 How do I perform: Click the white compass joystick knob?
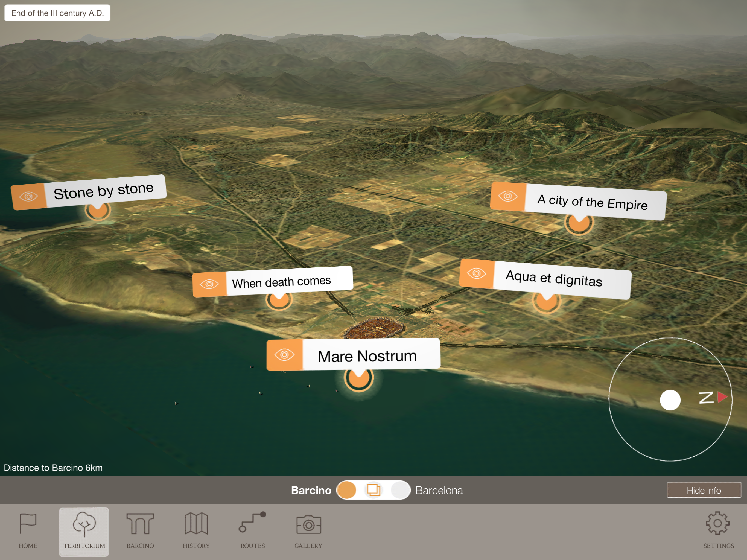click(670, 400)
